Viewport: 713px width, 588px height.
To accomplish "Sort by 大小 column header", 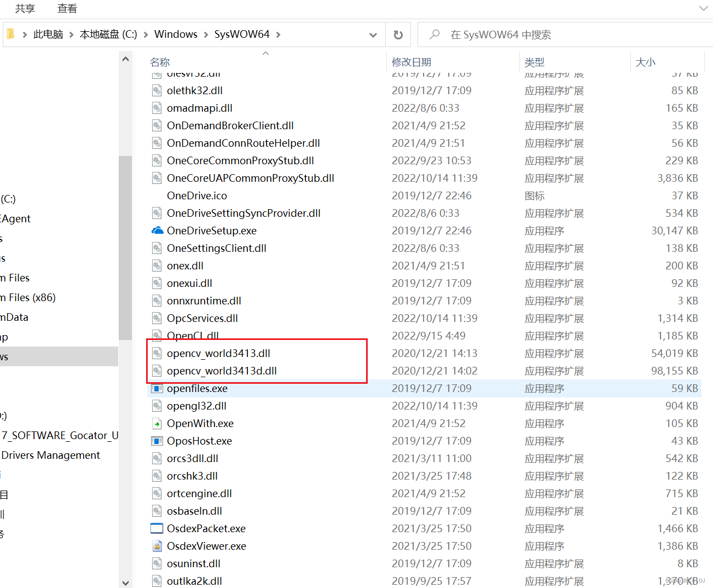I will click(646, 62).
